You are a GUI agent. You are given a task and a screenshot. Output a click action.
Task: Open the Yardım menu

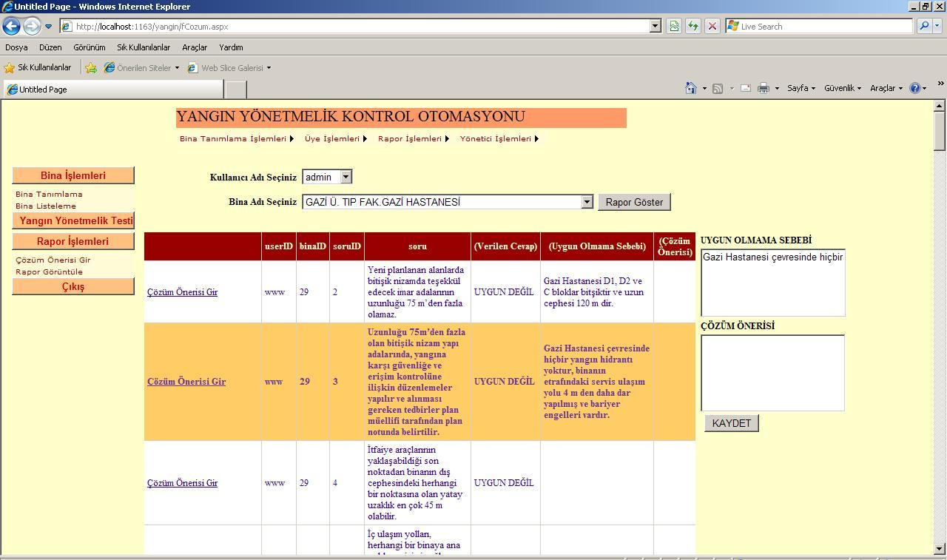coord(231,47)
